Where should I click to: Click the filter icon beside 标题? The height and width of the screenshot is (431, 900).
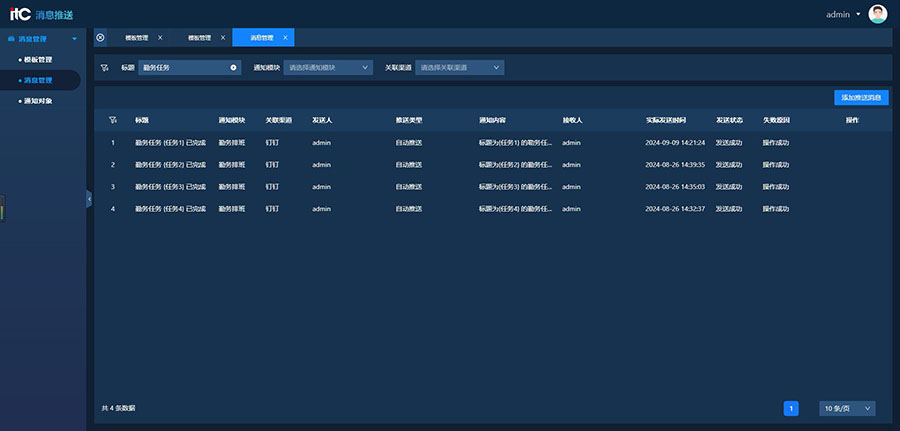(105, 68)
